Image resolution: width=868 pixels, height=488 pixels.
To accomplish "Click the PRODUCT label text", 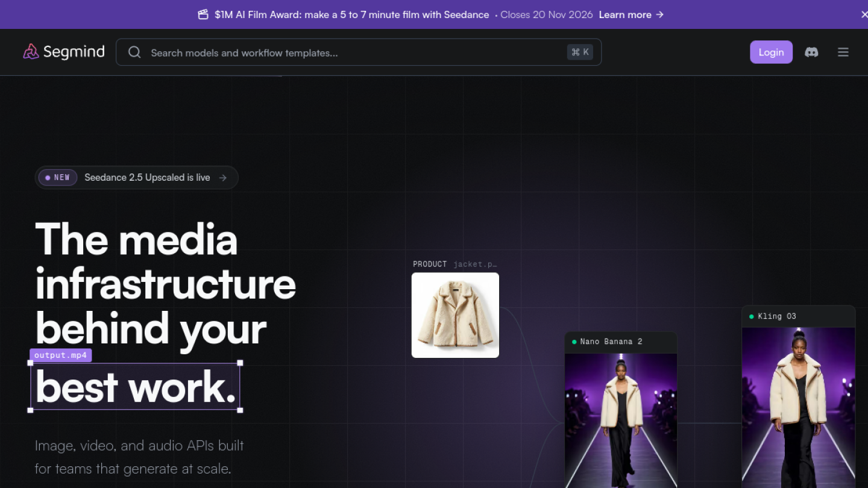I will tap(430, 264).
